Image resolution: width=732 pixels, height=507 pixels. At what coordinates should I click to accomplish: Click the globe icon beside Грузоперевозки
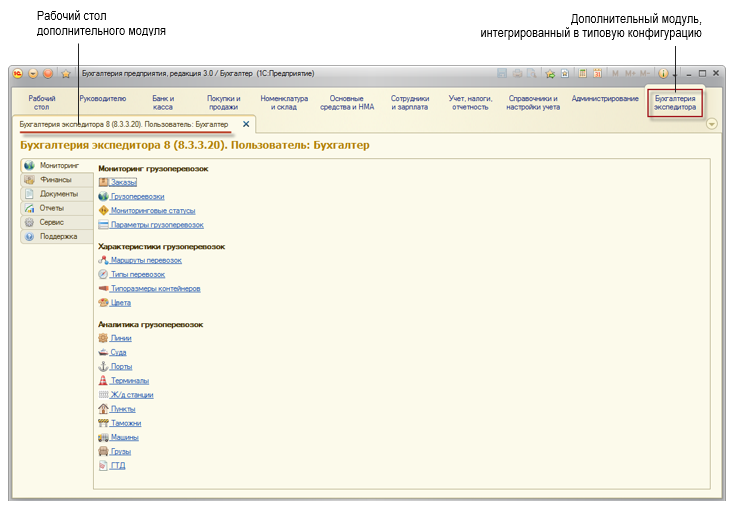point(103,197)
